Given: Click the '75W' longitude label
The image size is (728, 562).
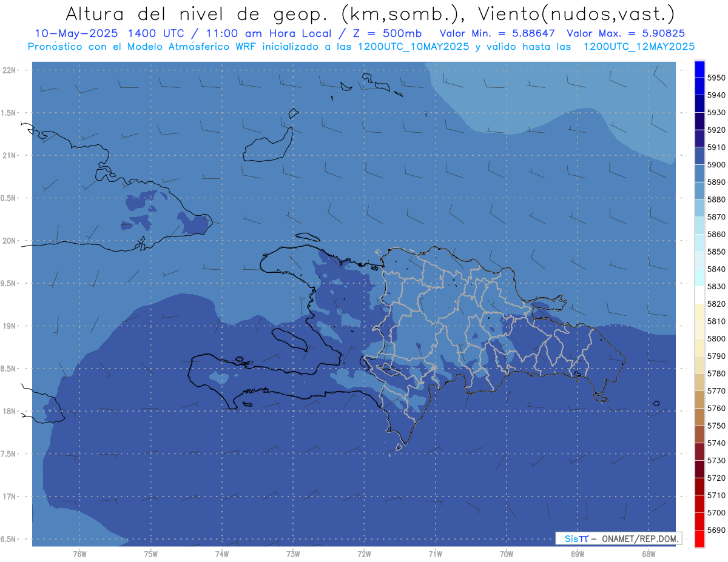Looking at the screenshot, I should [x=151, y=554].
